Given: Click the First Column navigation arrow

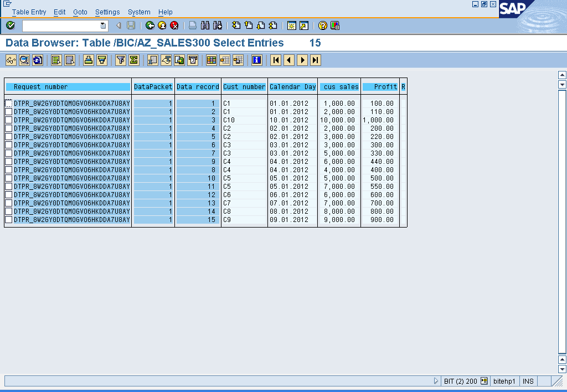Looking at the screenshot, I should pos(276,60).
